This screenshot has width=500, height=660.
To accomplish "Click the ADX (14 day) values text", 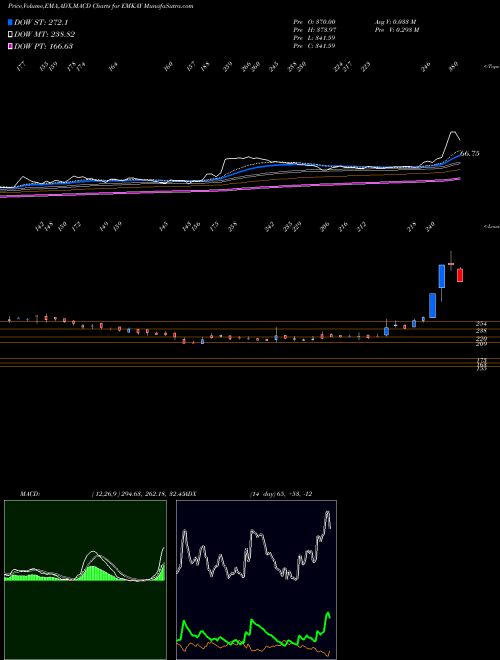I will pos(281,494).
